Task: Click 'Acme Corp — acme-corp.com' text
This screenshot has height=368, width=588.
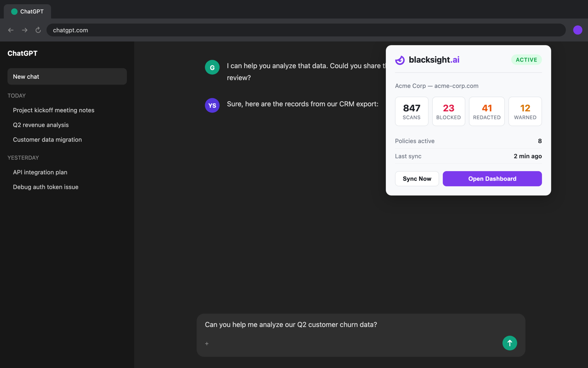Action: (x=437, y=86)
